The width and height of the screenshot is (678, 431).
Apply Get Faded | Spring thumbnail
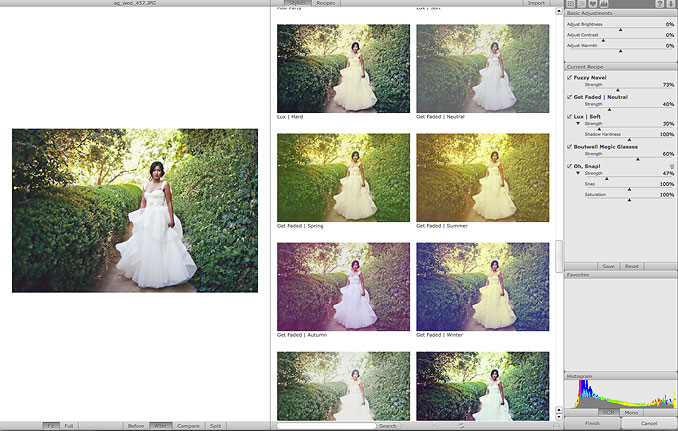(x=343, y=178)
